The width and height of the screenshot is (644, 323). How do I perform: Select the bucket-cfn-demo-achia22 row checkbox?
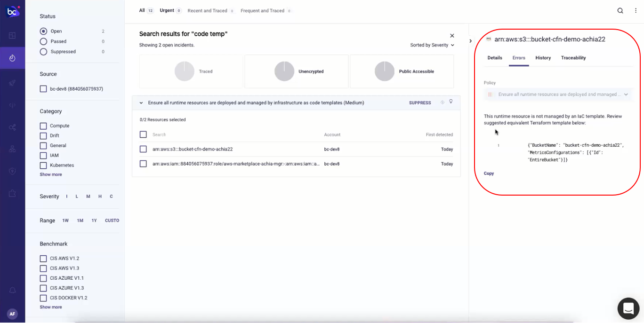(143, 149)
